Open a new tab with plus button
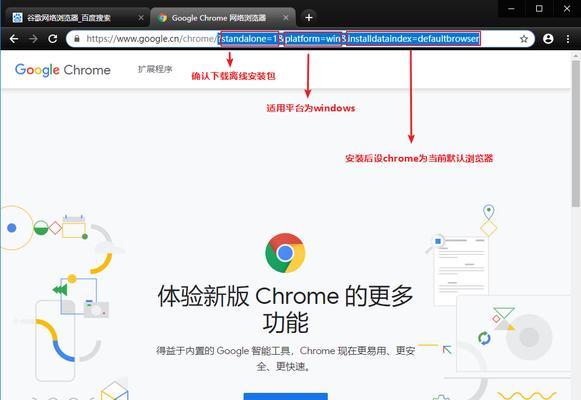581x400 pixels. coord(309,17)
